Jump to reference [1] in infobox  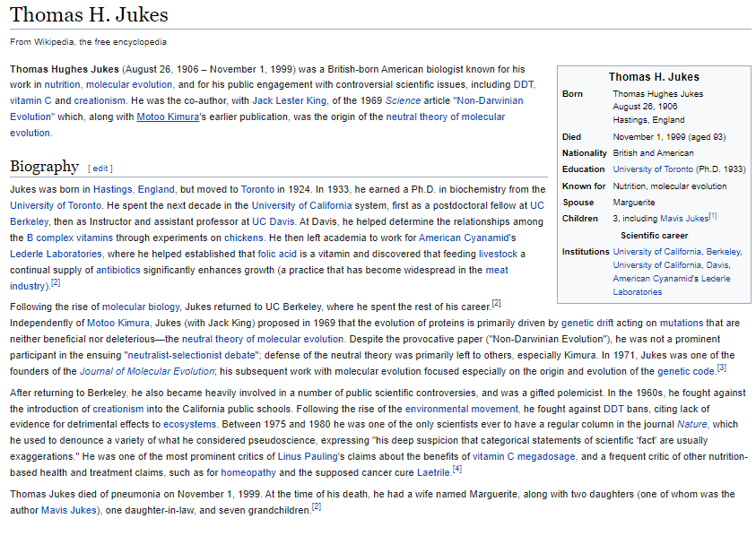coord(713,216)
